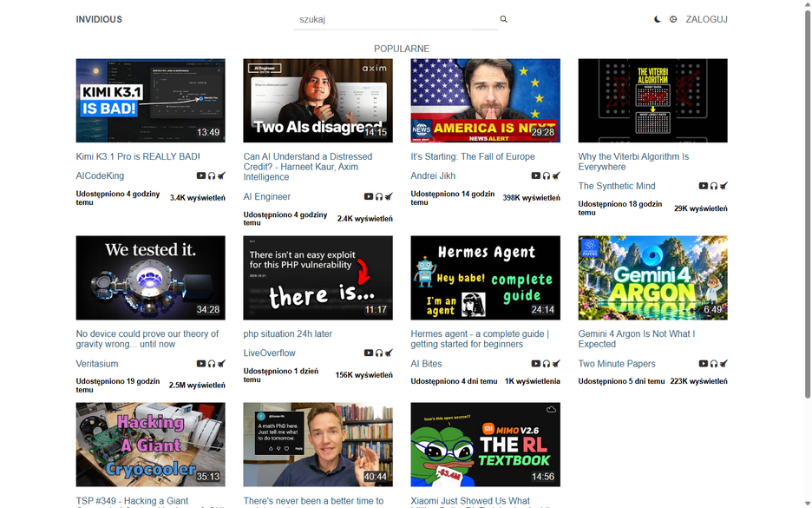Visit the Veritasium channel link
This screenshot has width=812, height=508.
click(x=97, y=363)
